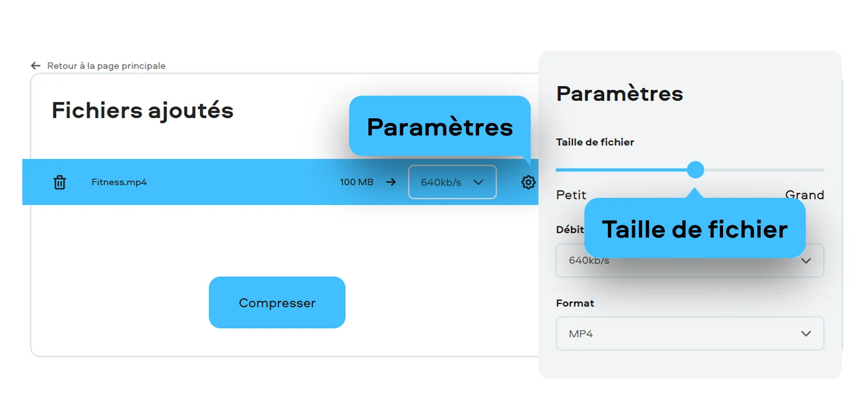Click the chevron in the file row bitrate box
The height and width of the screenshot is (401, 868).
[478, 182]
